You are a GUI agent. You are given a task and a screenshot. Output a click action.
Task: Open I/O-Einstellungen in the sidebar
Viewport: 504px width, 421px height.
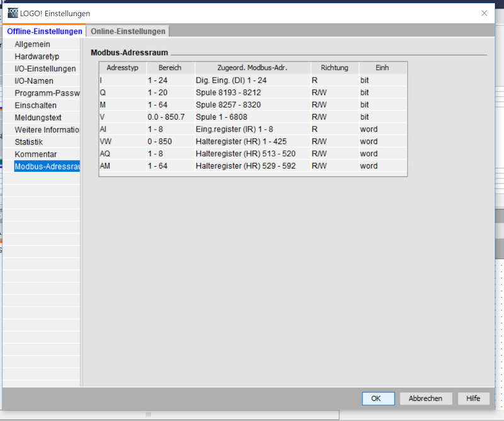45,69
